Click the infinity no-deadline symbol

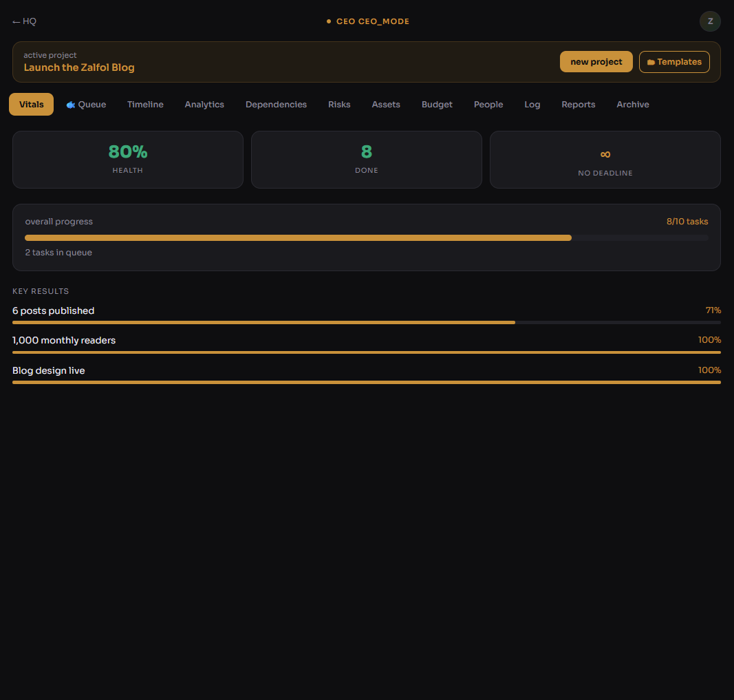[605, 154]
